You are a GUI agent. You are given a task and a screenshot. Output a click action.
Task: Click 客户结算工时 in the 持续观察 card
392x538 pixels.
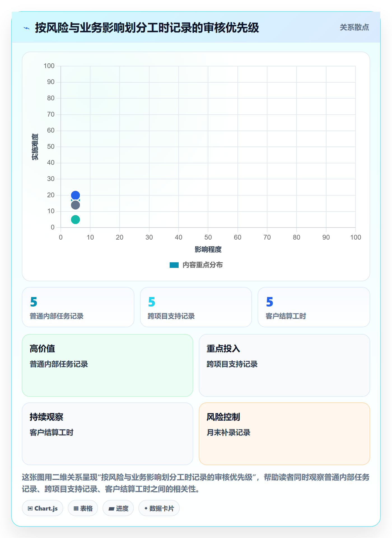coord(52,432)
